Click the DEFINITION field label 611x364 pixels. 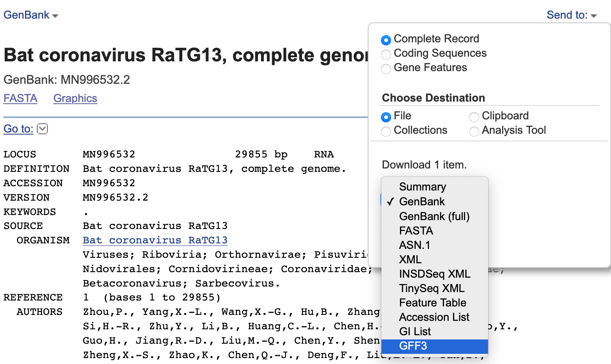[36, 168]
